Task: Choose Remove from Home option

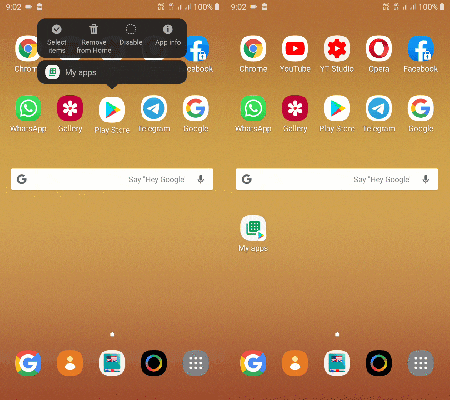Action: [x=94, y=39]
